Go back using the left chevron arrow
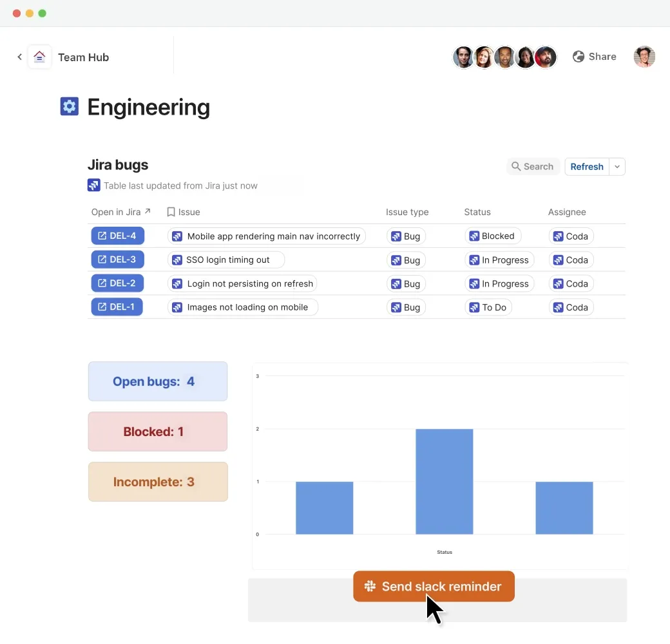The width and height of the screenshot is (670, 644). (x=20, y=57)
